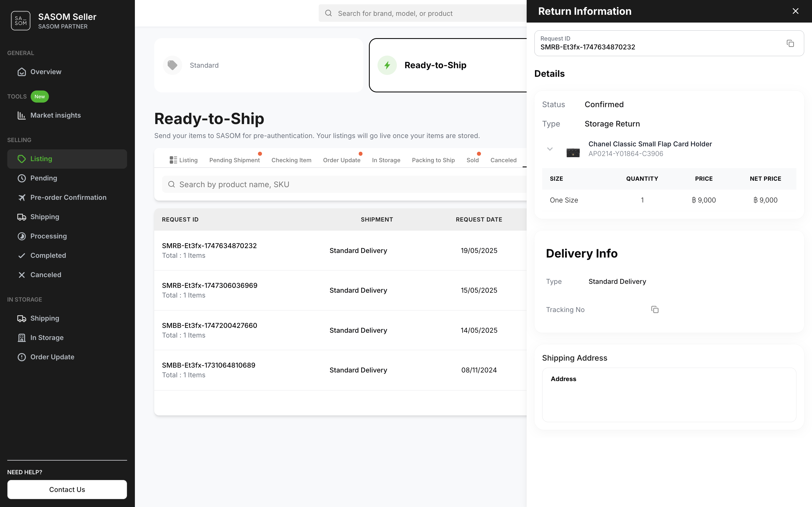Screen dimensions: 812x507
Task: Open Market insights from the sidebar
Action: (55, 115)
